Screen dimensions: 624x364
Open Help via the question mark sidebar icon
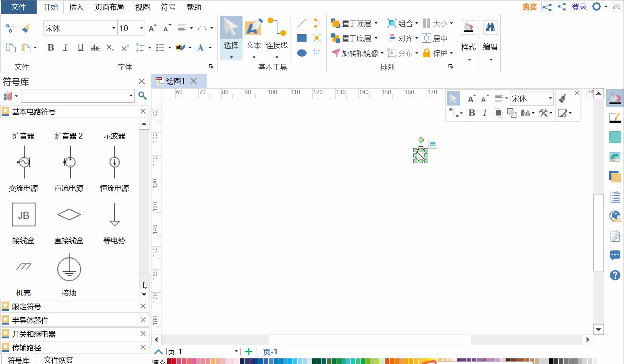click(x=615, y=275)
